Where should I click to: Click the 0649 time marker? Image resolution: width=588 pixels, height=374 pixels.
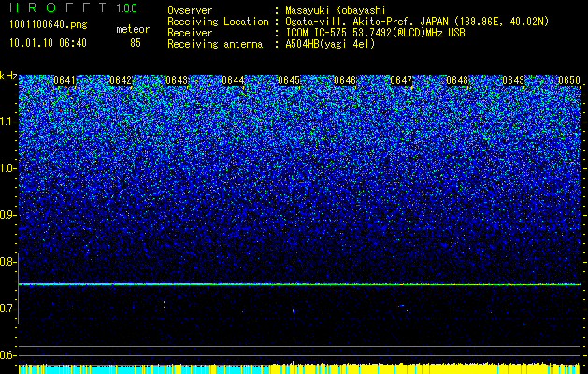tap(513, 80)
